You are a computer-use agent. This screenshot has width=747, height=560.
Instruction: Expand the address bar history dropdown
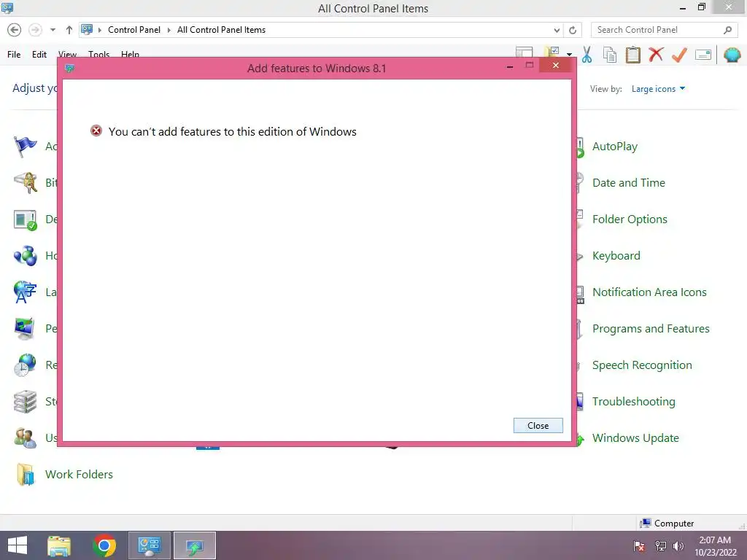pyautogui.click(x=557, y=30)
